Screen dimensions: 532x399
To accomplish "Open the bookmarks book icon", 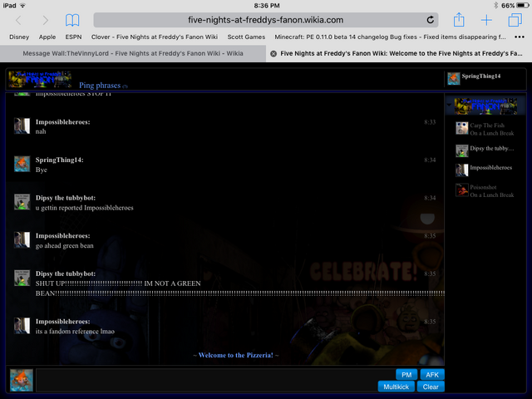I will point(72,20).
